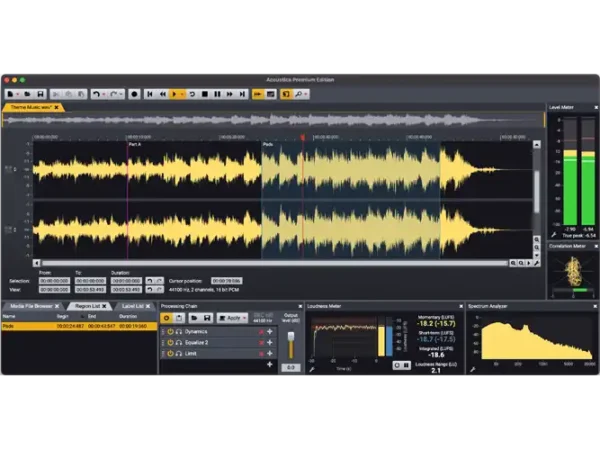Click the Save disk icon in main toolbar
The width and height of the screenshot is (600, 450).
point(40,94)
